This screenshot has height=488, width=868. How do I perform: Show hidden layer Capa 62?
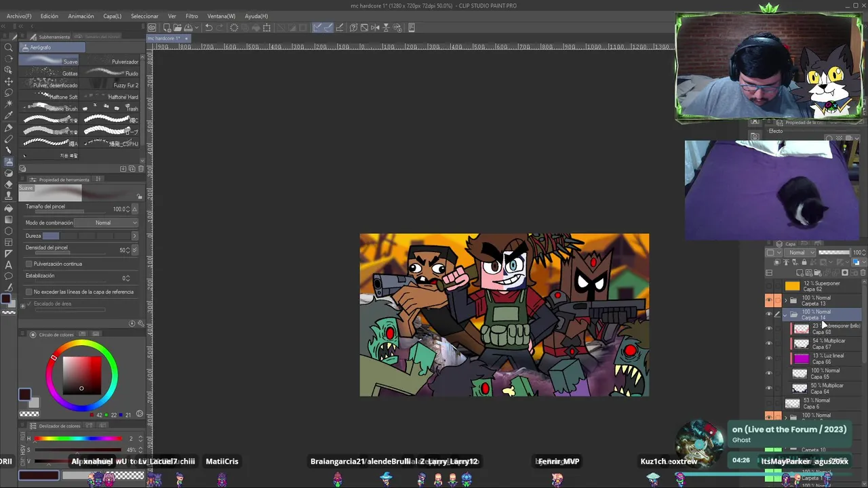point(769,286)
